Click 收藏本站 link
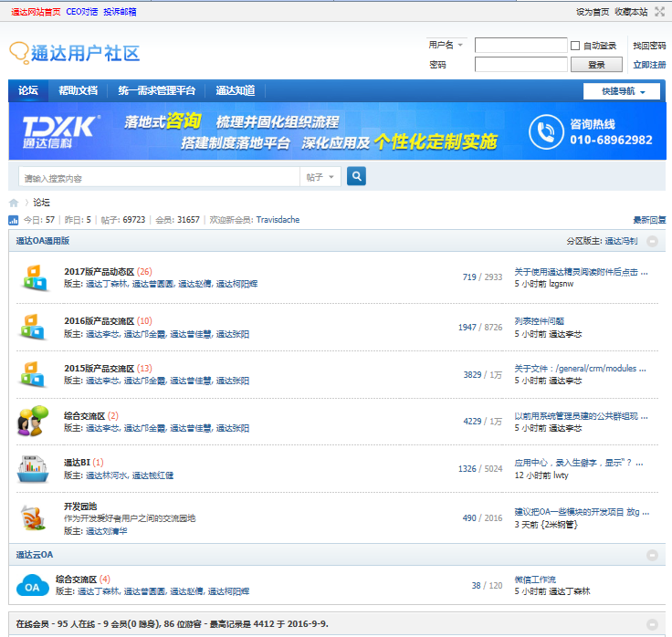The height and width of the screenshot is (637, 672). 631,12
